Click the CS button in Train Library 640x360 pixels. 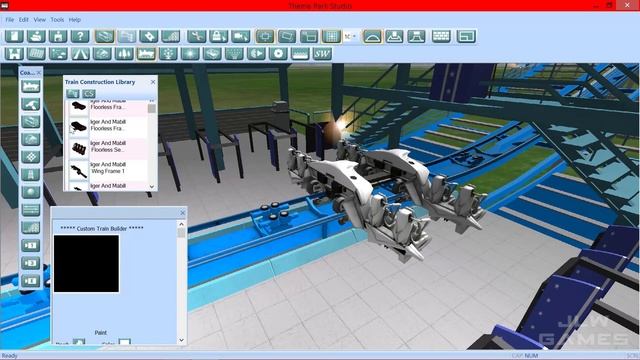click(x=88, y=94)
